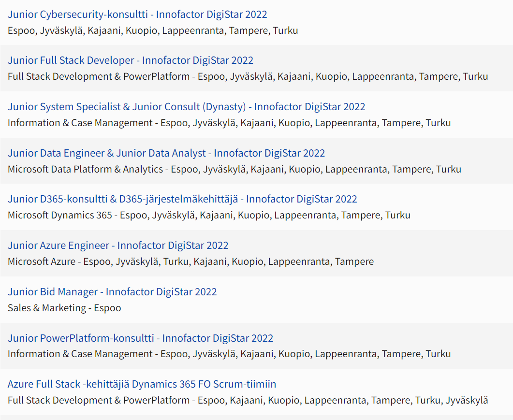Click description under Azure Full Stack -kehittäjiä
Screen dimensions: 513x420
tap(248, 400)
